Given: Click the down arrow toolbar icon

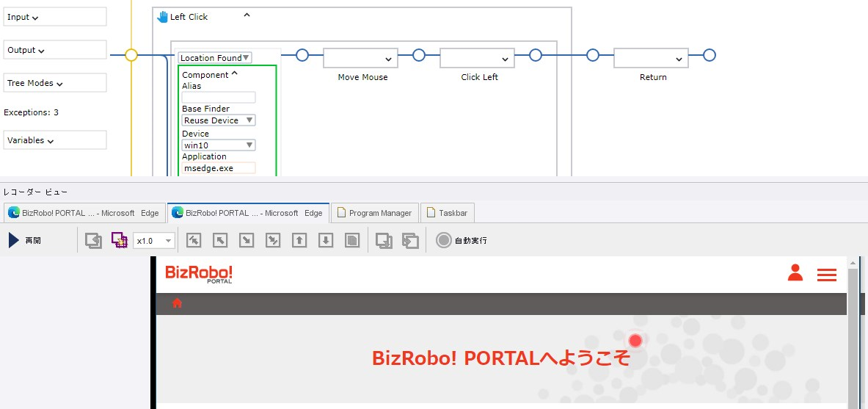Looking at the screenshot, I should [x=326, y=240].
